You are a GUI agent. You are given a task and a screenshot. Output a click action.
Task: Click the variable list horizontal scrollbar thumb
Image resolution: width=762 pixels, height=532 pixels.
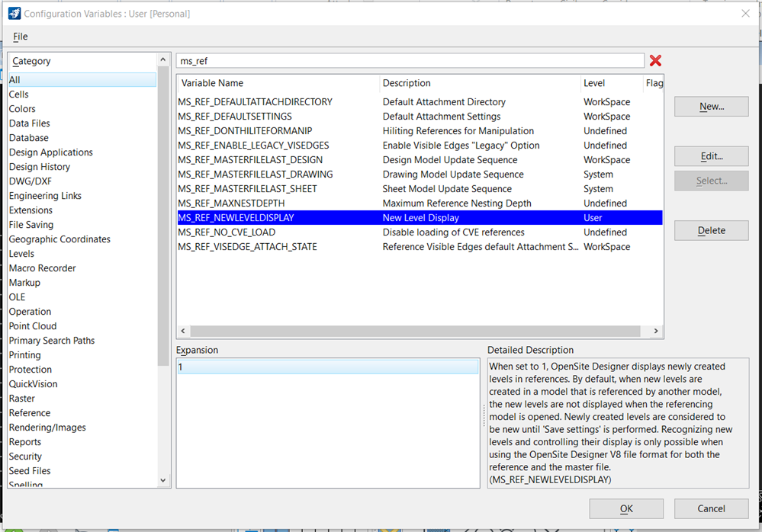click(416, 331)
